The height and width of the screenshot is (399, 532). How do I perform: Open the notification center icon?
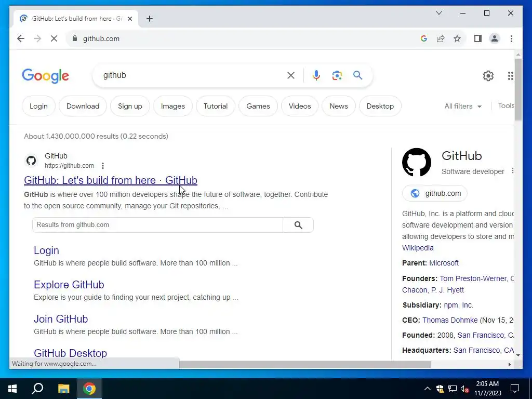tap(515, 389)
